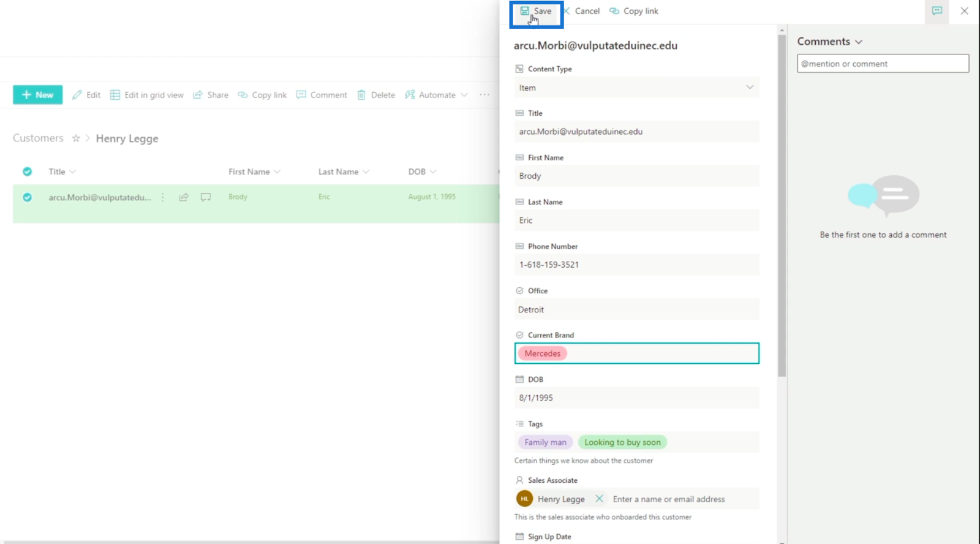Add a Comment via list toolbar
This screenshot has width=980, height=544.
[x=322, y=95]
